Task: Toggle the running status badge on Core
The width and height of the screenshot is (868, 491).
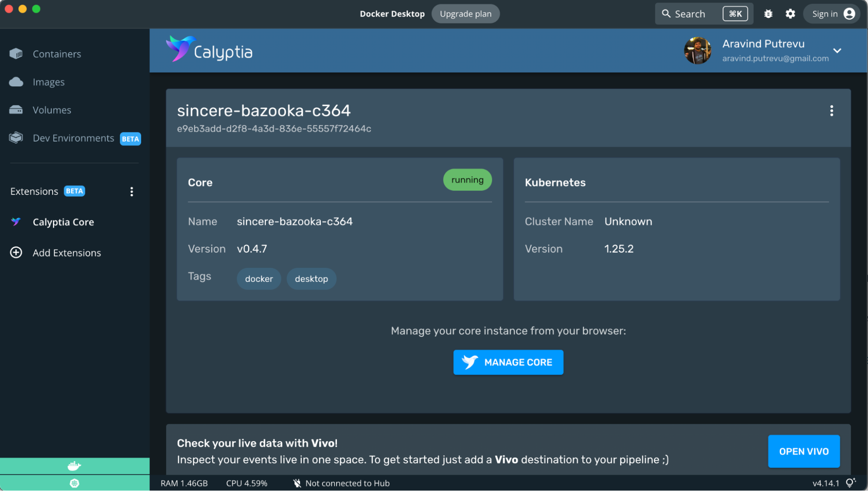Action: point(468,179)
